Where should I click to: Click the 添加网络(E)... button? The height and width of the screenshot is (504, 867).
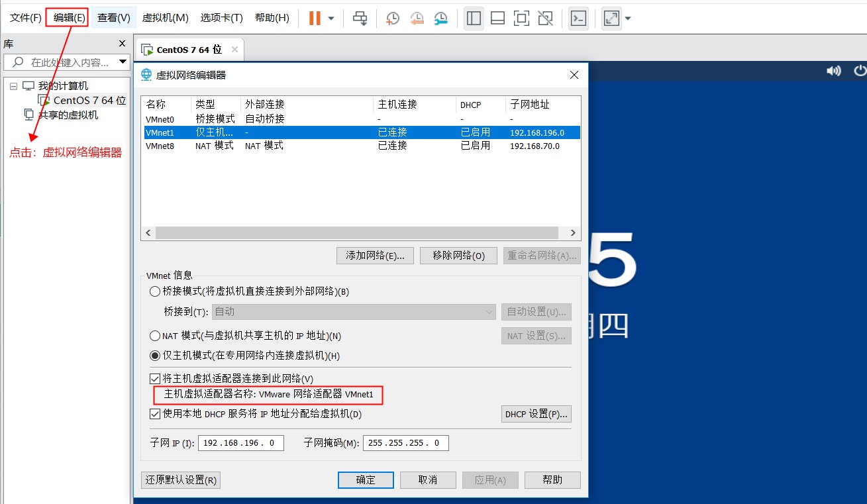[x=376, y=256]
